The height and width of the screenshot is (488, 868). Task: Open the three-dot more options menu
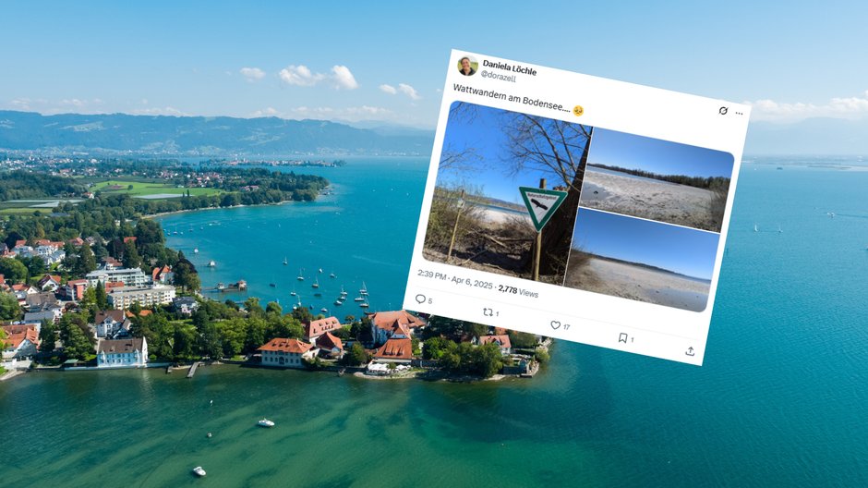pos(739,113)
